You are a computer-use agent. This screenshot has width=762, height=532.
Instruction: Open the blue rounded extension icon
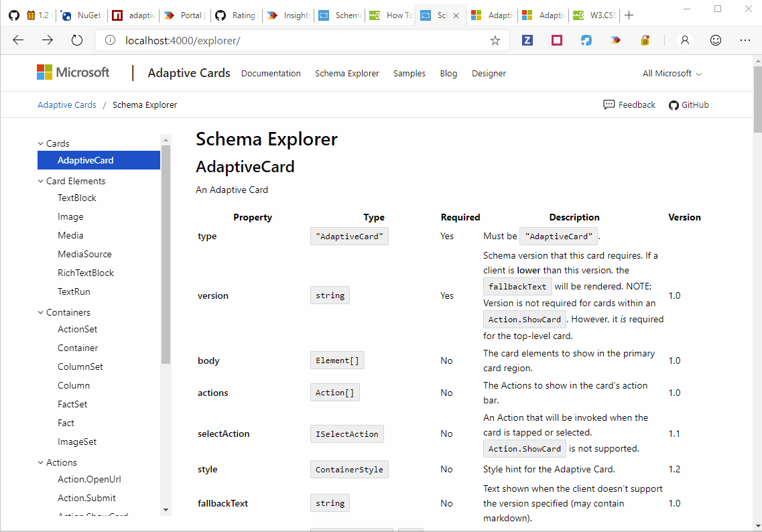tap(586, 40)
